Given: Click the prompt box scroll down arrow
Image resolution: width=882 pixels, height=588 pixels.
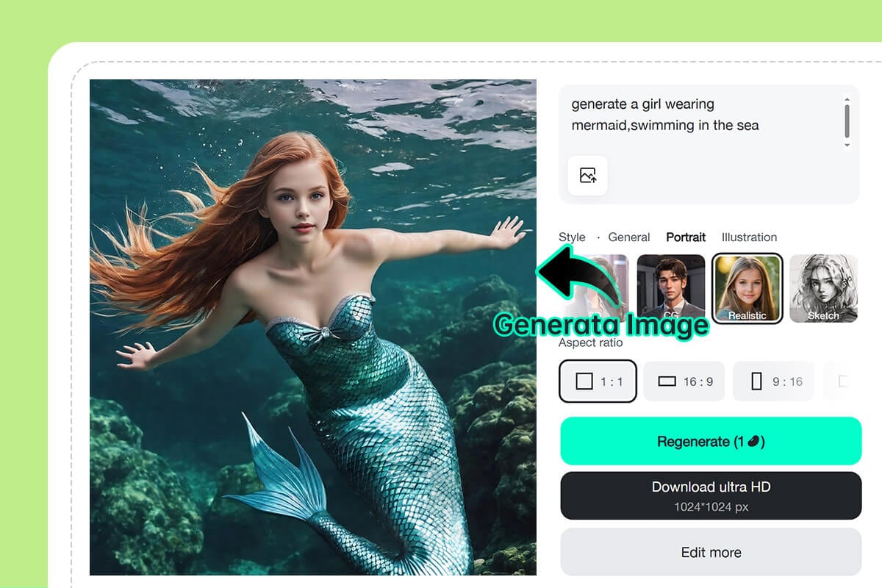Looking at the screenshot, I should pyautogui.click(x=847, y=145).
